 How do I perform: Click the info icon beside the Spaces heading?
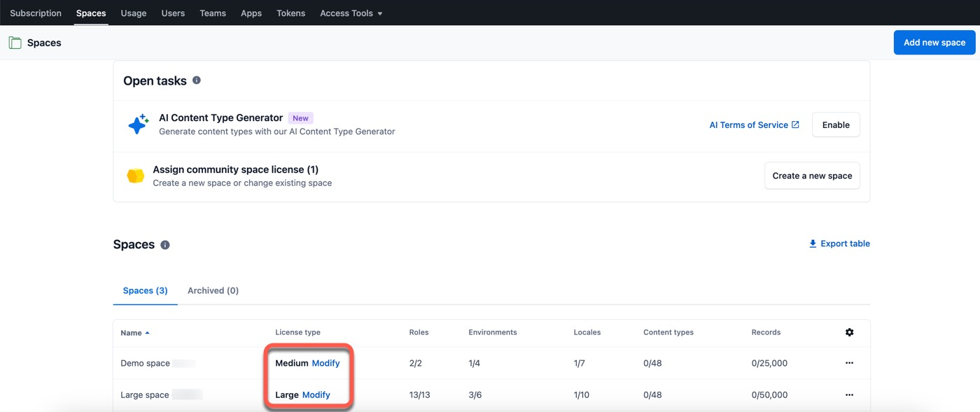[x=164, y=244]
